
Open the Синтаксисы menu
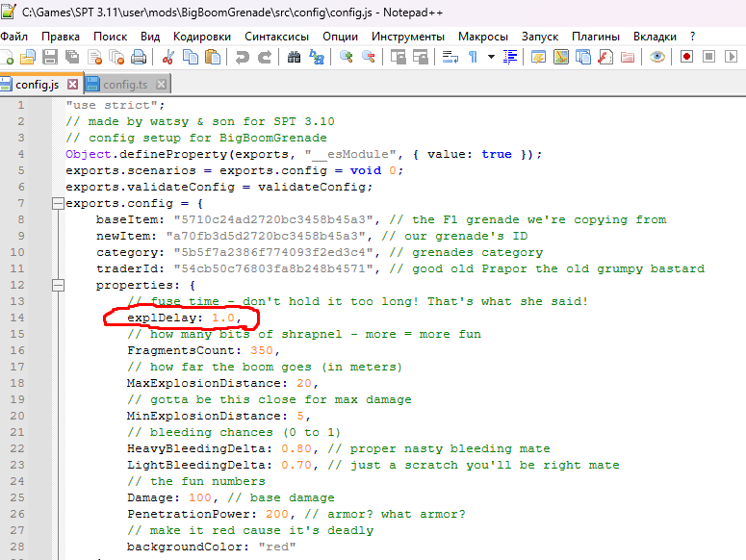pos(276,37)
